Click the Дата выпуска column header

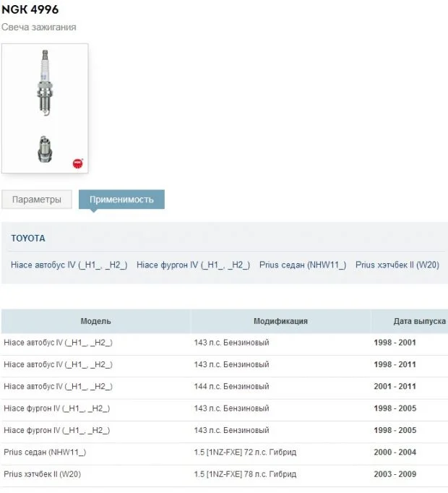tap(419, 321)
